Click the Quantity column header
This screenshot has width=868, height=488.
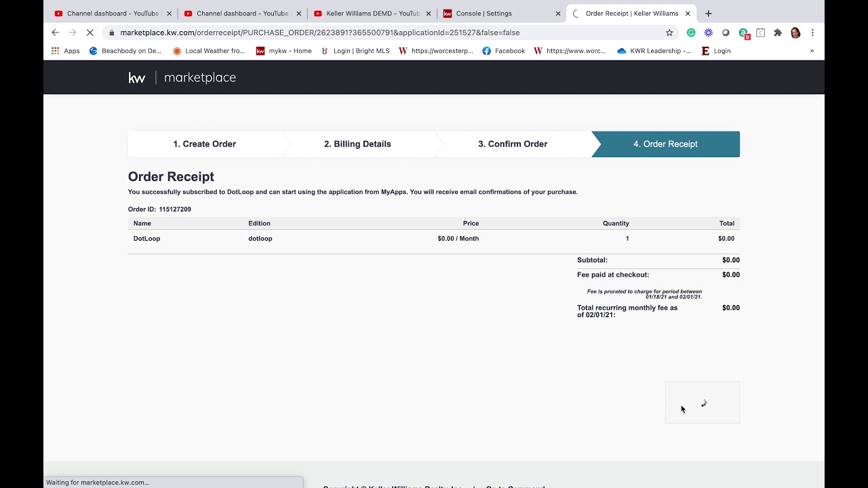(616, 223)
